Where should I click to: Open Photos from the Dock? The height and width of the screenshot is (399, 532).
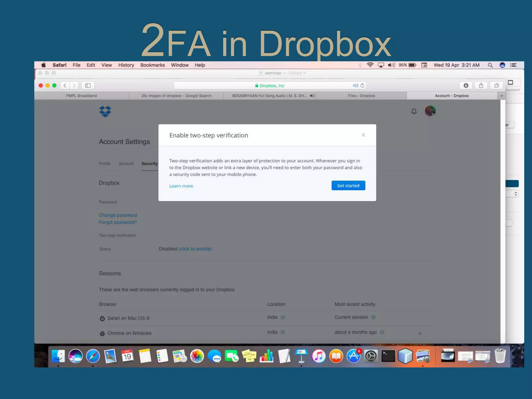[197, 356]
